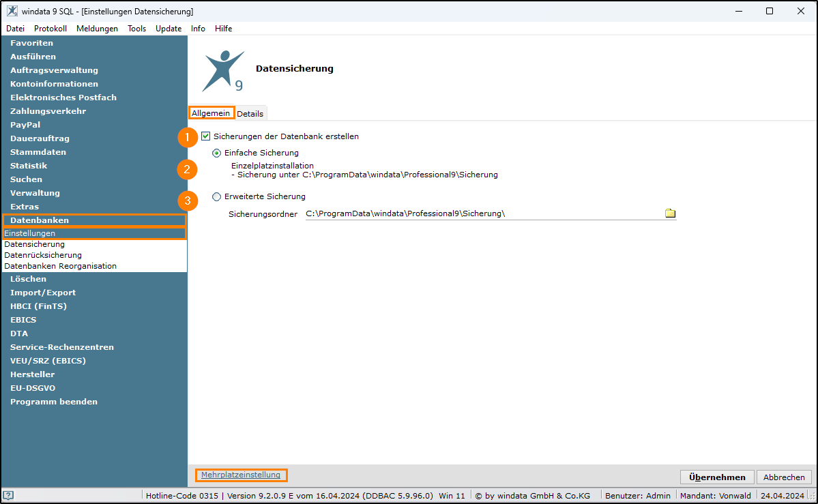Open the Meldungen menu
The height and width of the screenshot is (504, 818).
(97, 29)
